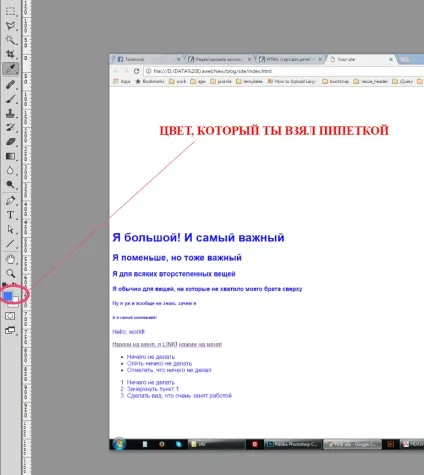Open the Windows Start orb
Screen dimensions: 424x475
[119, 444]
